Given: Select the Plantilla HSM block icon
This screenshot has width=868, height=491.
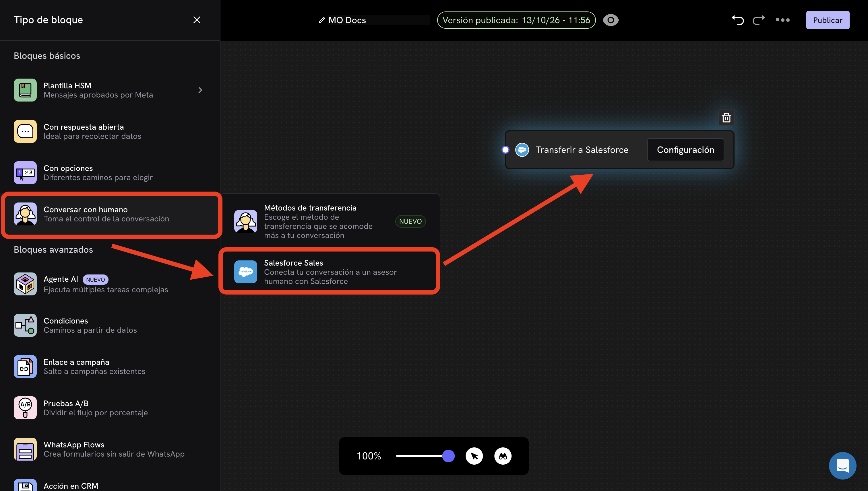Looking at the screenshot, I should (25, 90).
